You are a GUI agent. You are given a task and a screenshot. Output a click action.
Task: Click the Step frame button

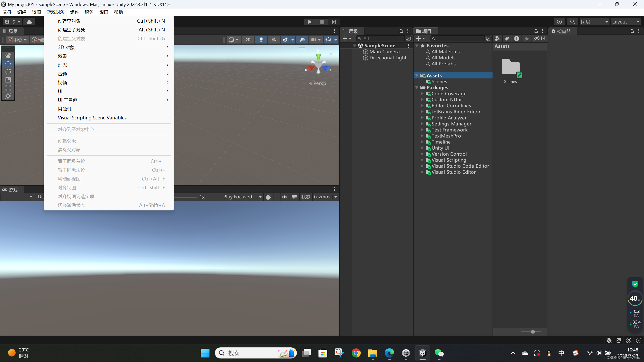(334, 22)
